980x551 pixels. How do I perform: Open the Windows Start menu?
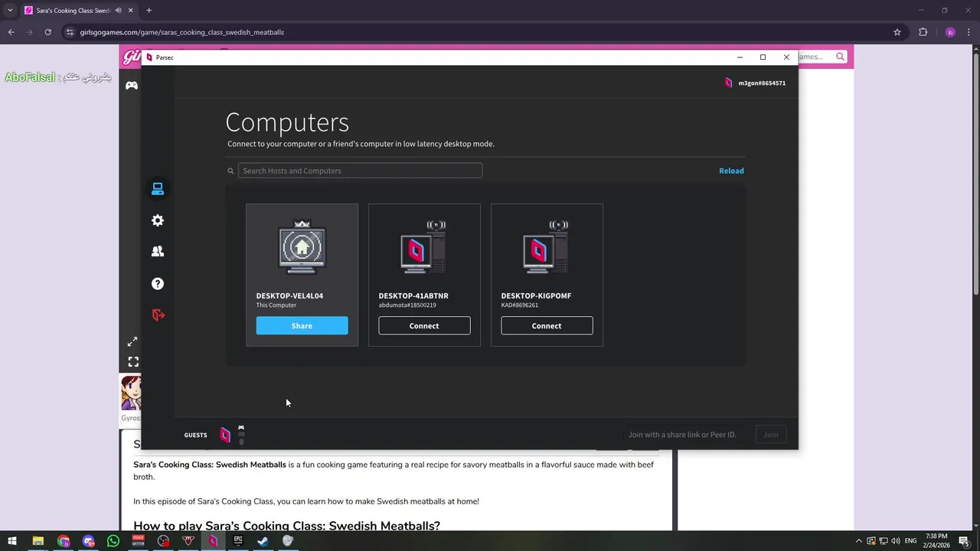coord(12,541)
